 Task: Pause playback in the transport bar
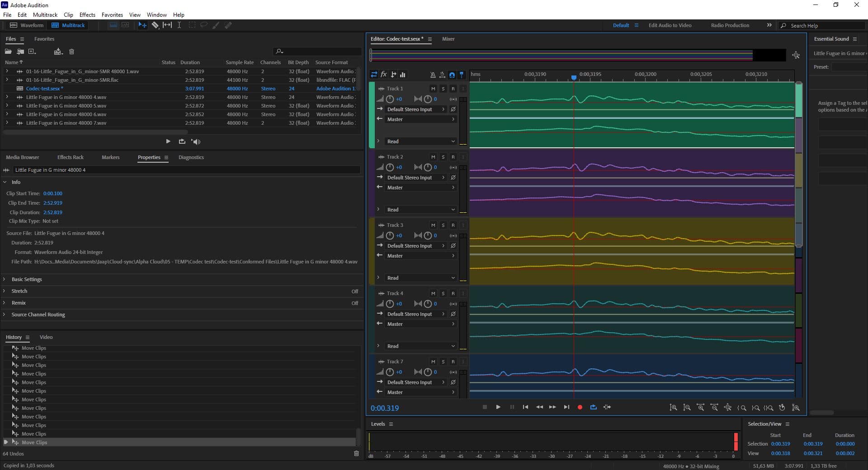pyautogui.click(x=512, y=407)
